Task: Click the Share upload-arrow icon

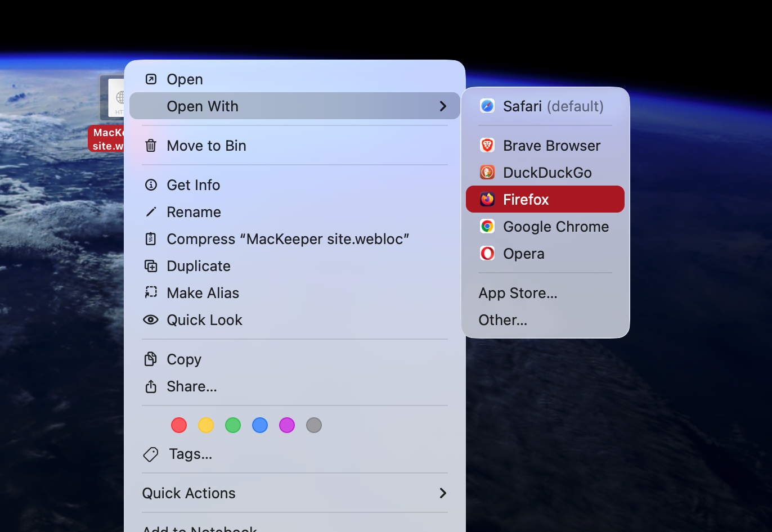Action: click(151, 386)
